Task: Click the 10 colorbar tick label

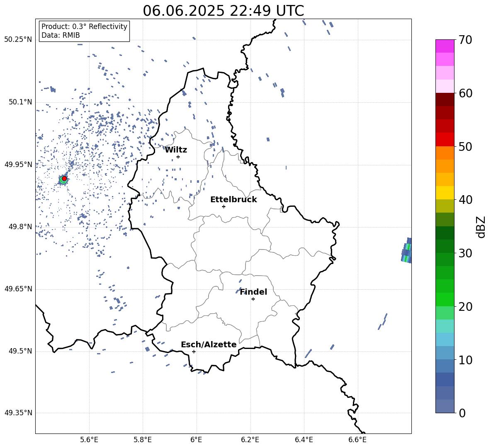Action: (465, 360)
